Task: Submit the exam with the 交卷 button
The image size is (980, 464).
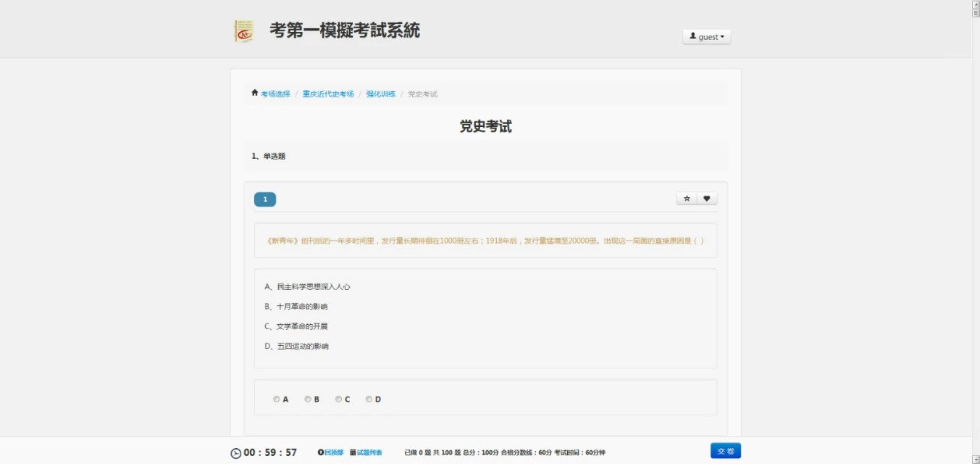Action: 725,451
